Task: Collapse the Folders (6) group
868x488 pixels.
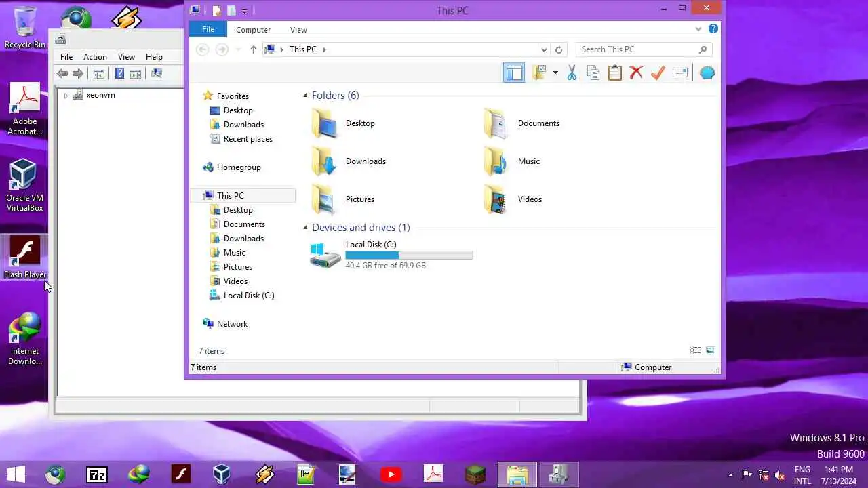Action: (305, 96)
